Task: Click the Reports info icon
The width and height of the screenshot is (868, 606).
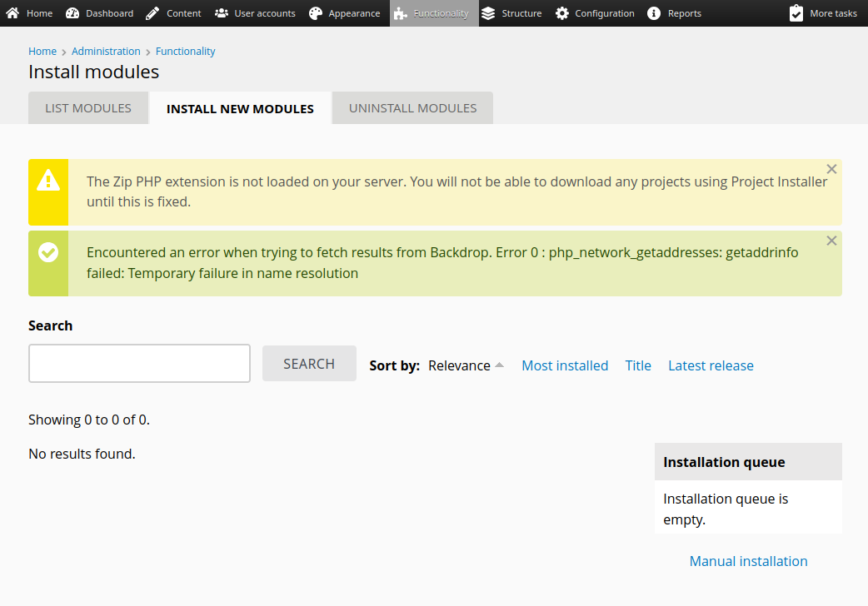Action: tap(655, 13)
